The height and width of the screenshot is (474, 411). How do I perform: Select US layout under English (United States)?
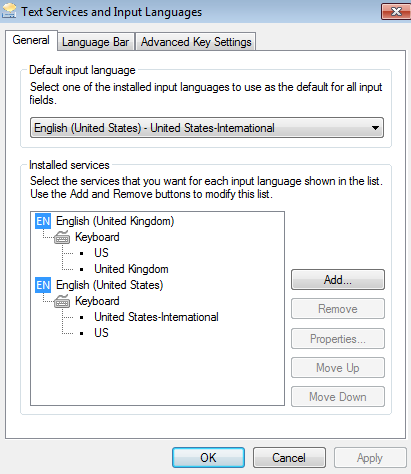point(101,333)
